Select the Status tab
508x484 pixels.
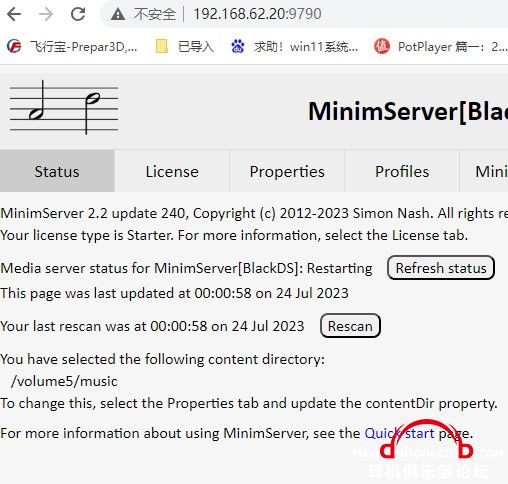pyautogui.click(x=57, y=171)
